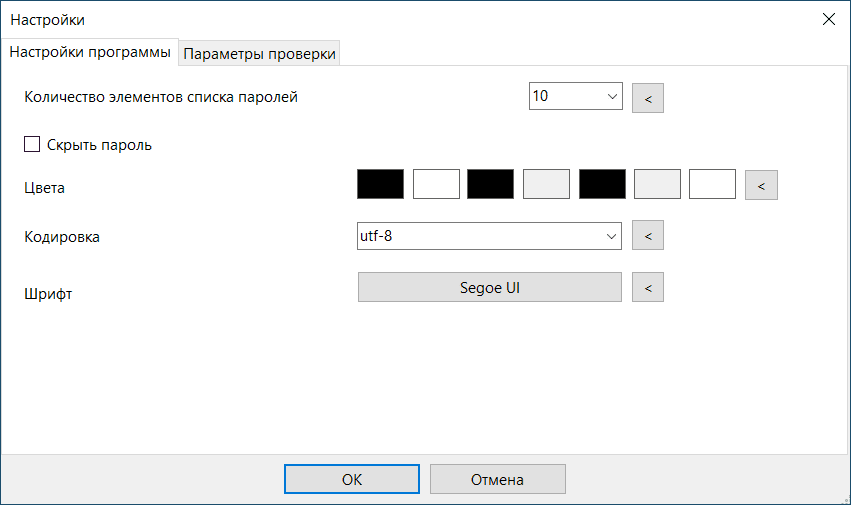Image resolution: width=851 pixels, height=505 pixels.
Task: Select the seventh color swatch, white
Action: pos(712,185)
